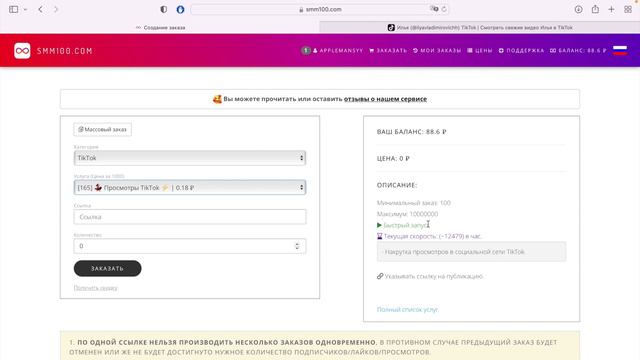Open Safari downloads
This screenshot has width=640, height=360.
click(x=578, y=9)
